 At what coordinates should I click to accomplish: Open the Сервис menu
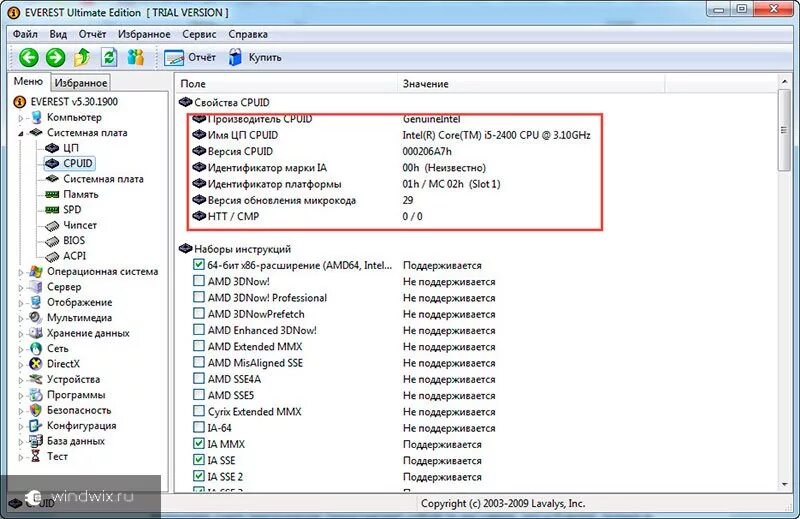[199, 34]
